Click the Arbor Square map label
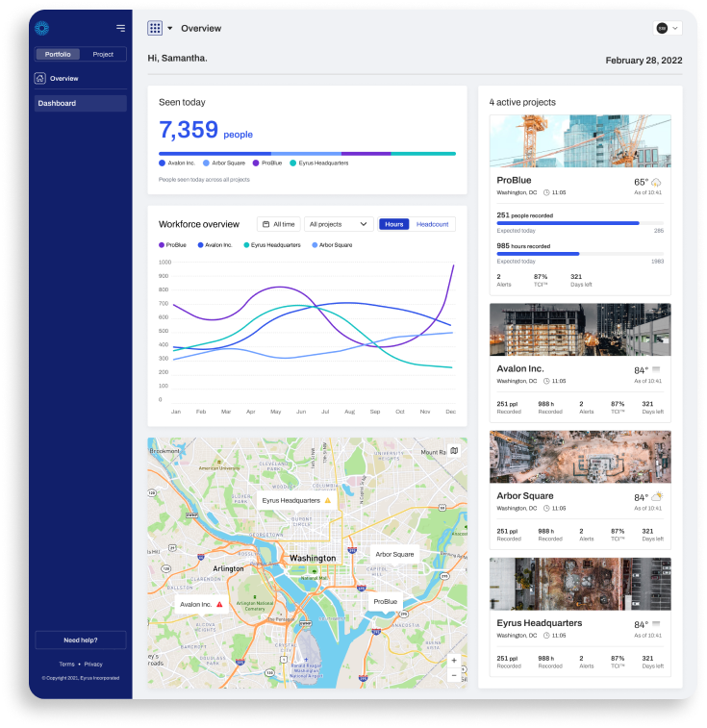 394,554
